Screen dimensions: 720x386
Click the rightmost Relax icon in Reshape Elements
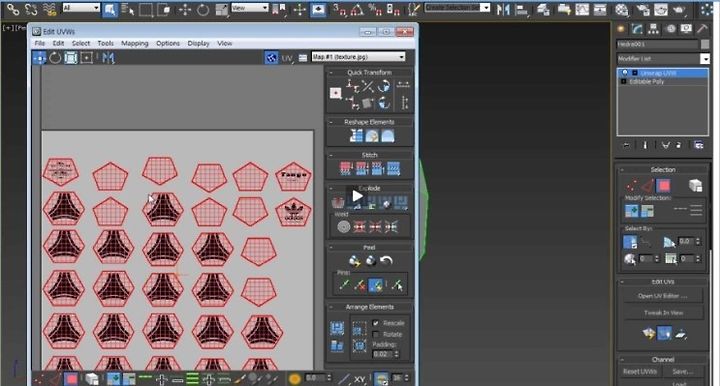[388, 136]
